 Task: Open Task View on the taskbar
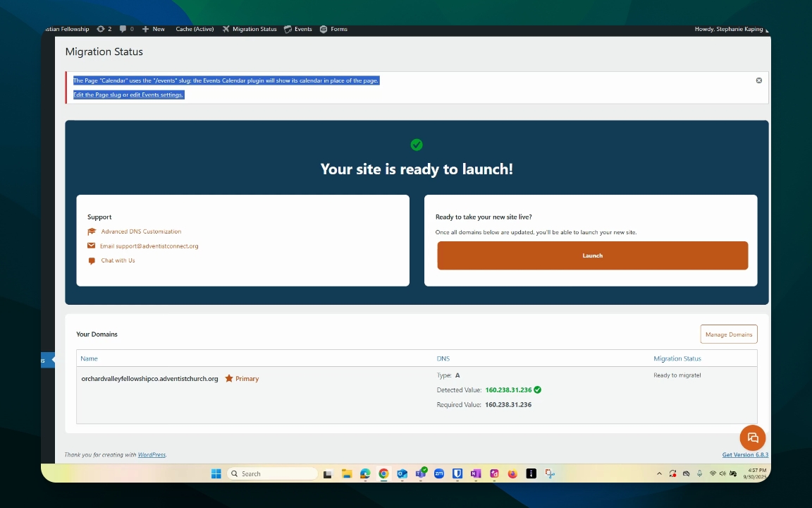coord(327,474)
